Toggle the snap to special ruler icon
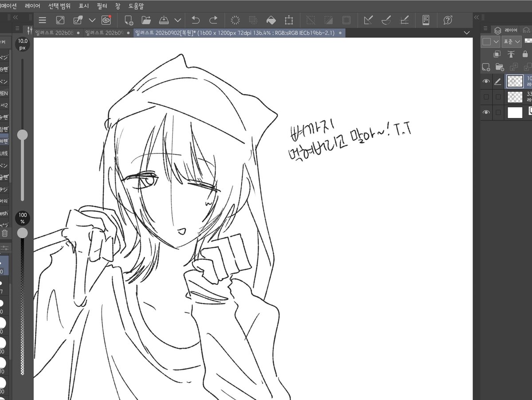532x400 pixels. pyautogui.click(x=386, y=20)
